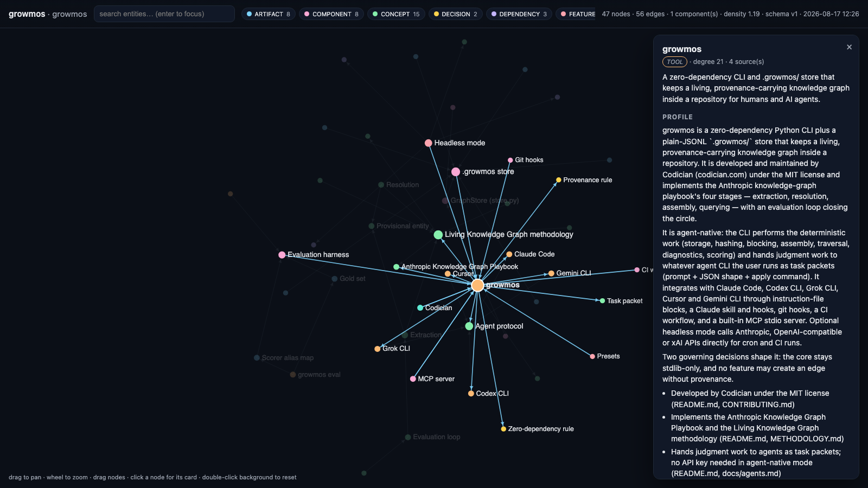Screen dimensions: 868x488
Task: Open the Agent protocol node
Action: coord(469,326)
